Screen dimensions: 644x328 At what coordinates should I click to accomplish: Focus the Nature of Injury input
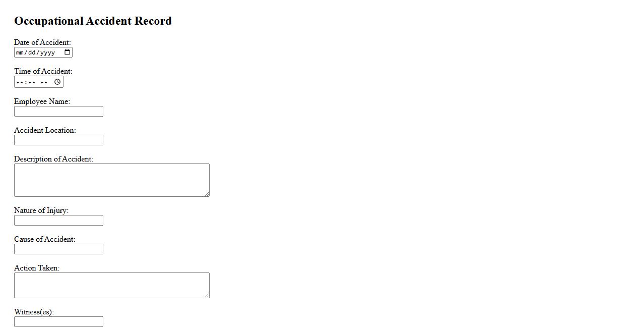58,221
